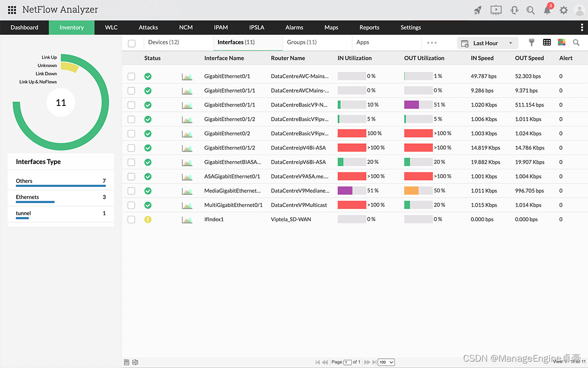Filter by Ethernets interface type
Screen dimensions: 588x368
(x=61, y=198)
